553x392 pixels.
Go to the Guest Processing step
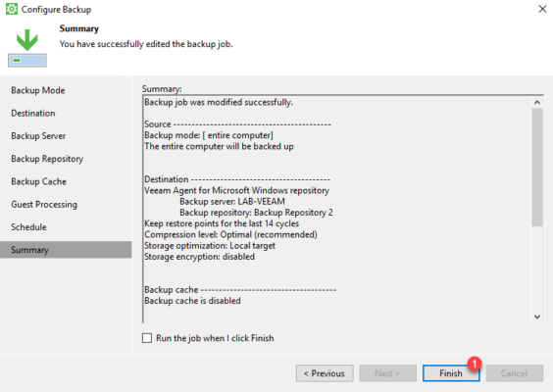click(x=44, y=205)
